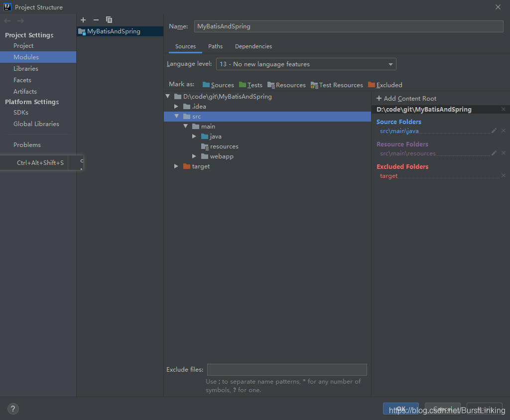This screenshot has height=420, width=510.
Task: Open help with question mark button
Action: pyautogui.click(x=13, y=409)
